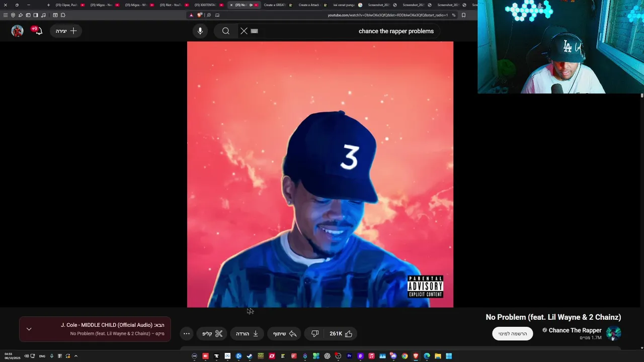
Task: Open a new browser tab with plus
Action: (48, 5)
